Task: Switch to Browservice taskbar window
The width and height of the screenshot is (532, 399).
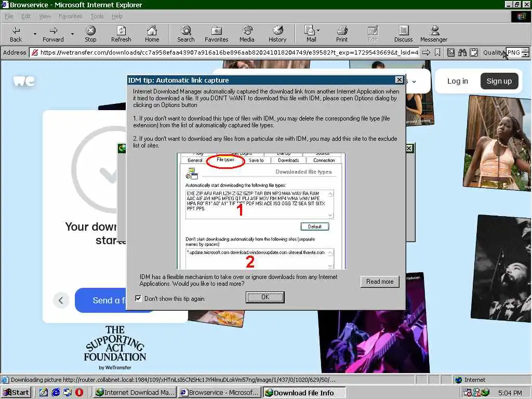Action: pos(220,393)
